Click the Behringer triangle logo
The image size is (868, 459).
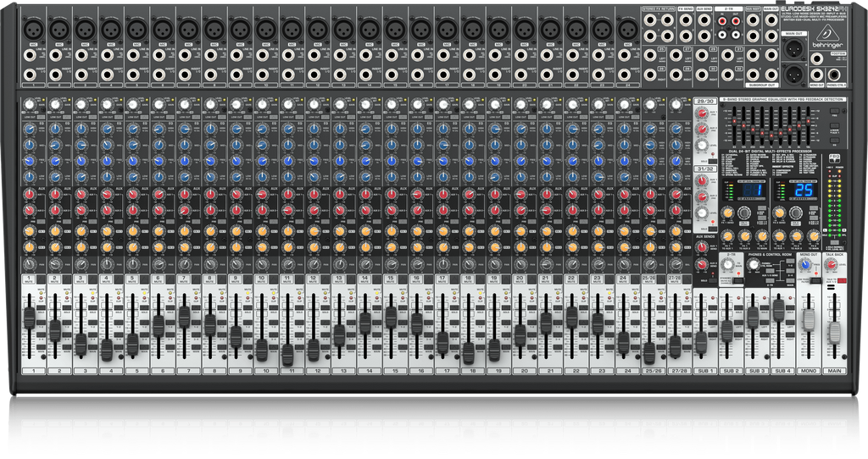click(x=827, y=33)
